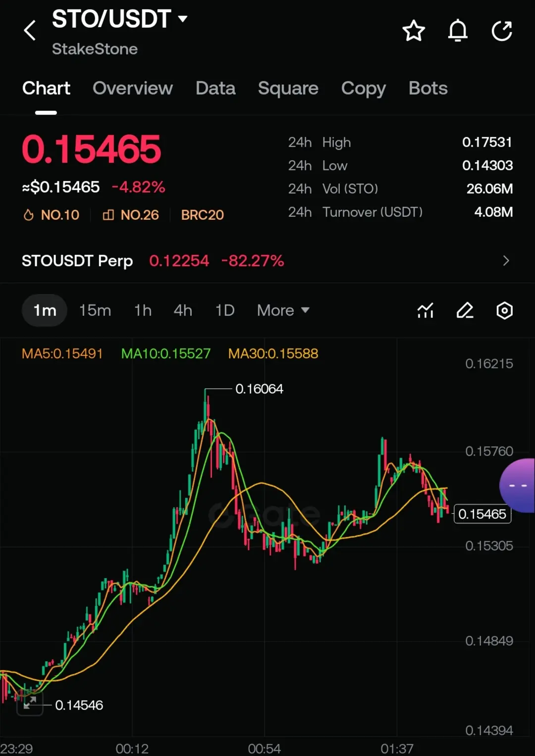This screenshot has height=756, width=535.
Task: Switch to the Copy tab
Action: point(364,89)
